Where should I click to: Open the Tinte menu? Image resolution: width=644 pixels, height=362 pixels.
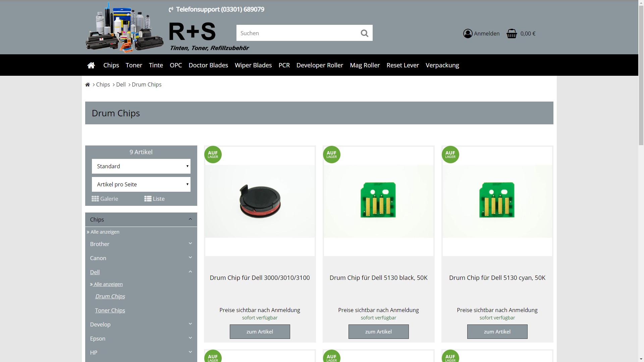[156, 65]
